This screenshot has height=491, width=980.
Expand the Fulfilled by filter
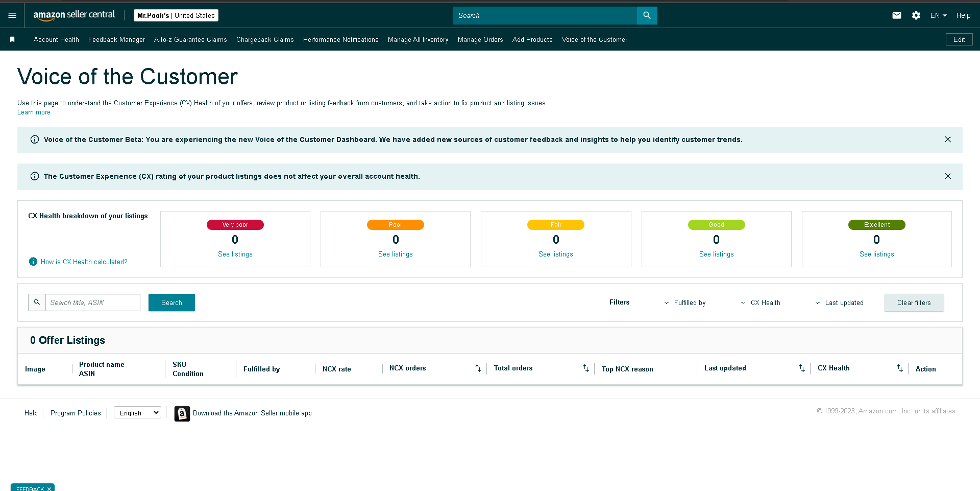[684, 302]
